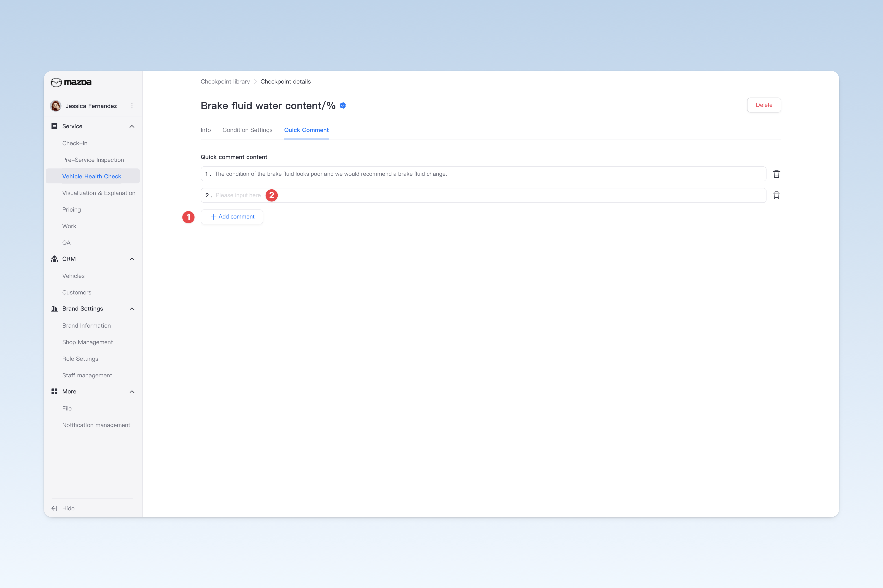The image size is (883, 588).
Task: Click the Service section icon
Action: pyautogui.click(x=54, y=126)
